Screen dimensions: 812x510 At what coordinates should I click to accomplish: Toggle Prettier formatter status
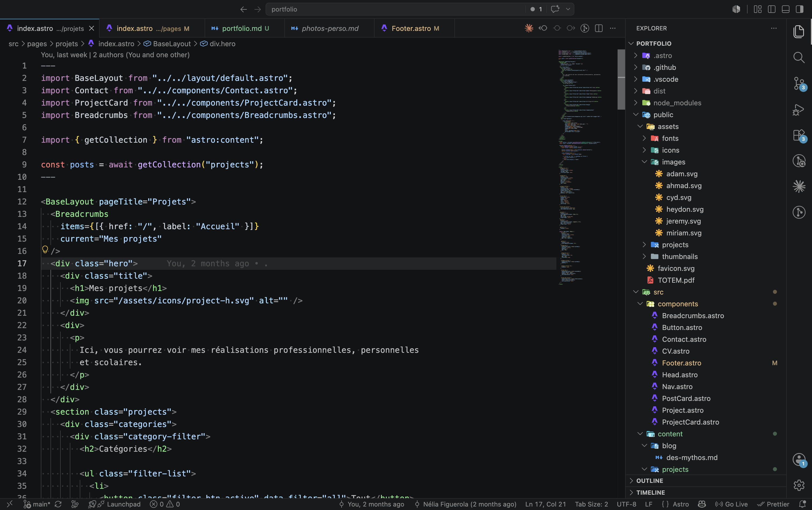(x=773, y=504)
